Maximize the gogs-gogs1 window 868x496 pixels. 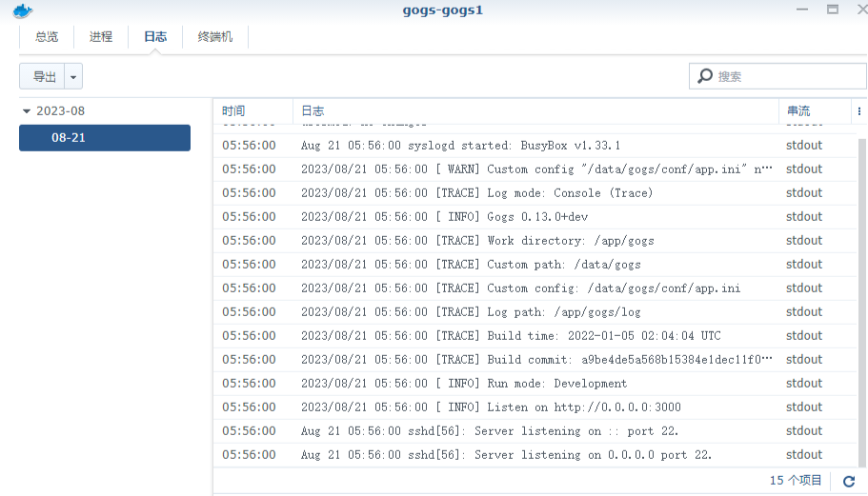[x=833, y=10]
